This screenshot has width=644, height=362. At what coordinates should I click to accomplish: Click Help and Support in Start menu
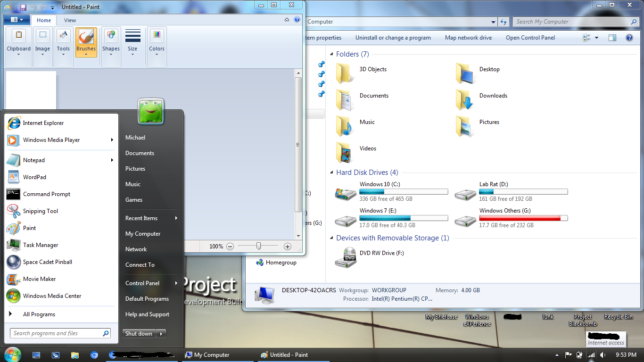[147, 314]
